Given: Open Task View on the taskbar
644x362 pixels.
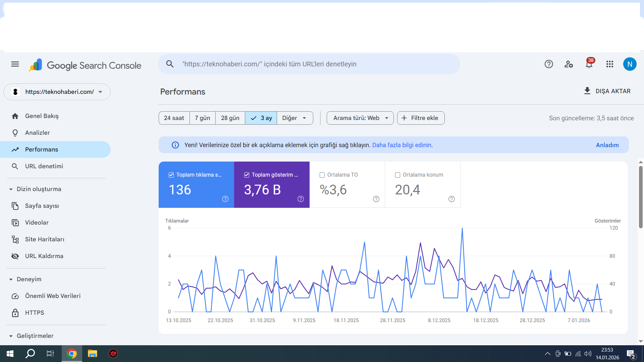Looking at the screenshot, I should [50, 354].
